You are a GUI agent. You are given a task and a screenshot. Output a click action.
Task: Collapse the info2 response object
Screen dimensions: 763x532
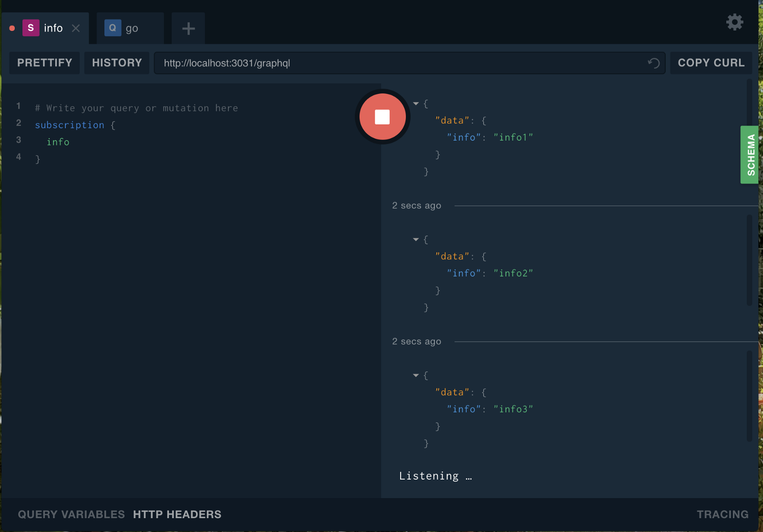(416, 239)
